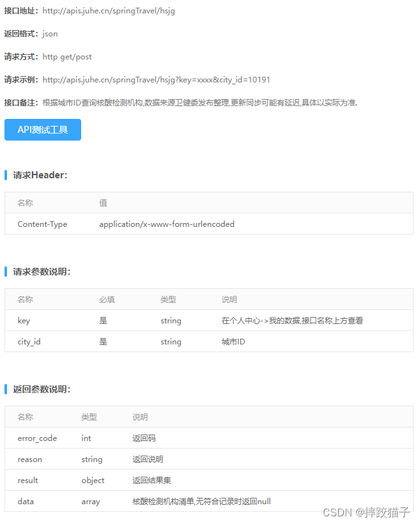
Task: Click the 接口备注 description text
Action: click(199, 103)
